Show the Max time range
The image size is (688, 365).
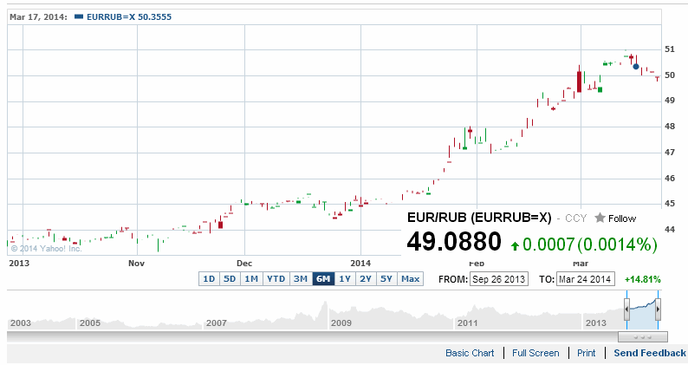(x=410, y=279)
